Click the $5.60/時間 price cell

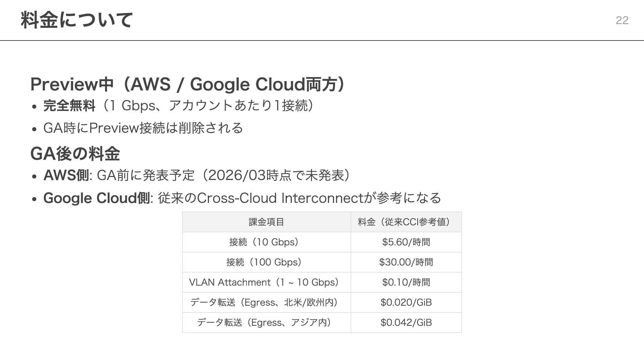point(406,242)
